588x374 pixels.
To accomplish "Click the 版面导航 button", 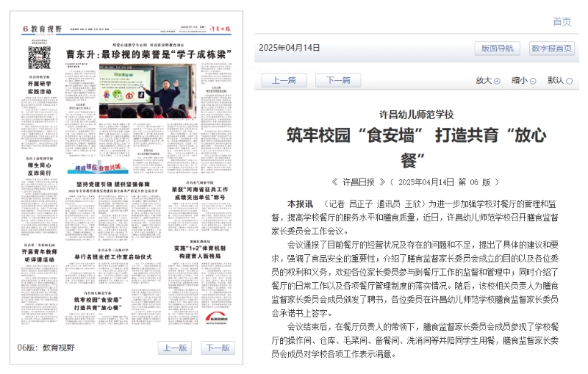I will coord(498,48).
